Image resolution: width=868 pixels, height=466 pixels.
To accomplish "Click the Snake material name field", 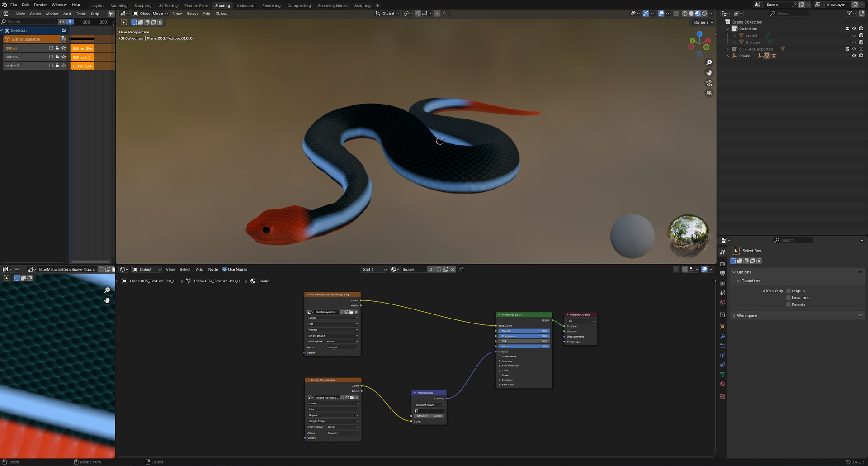I will [414, 270].
